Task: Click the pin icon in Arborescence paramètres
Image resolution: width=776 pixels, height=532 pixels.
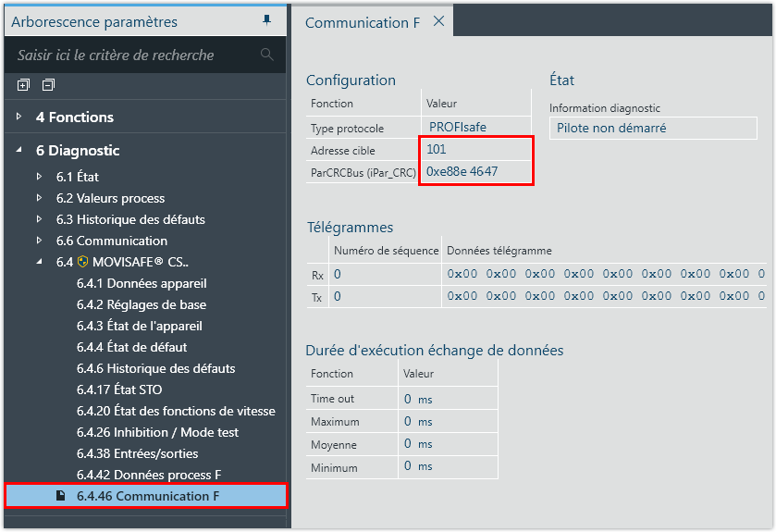Action: tap(267, 20)
